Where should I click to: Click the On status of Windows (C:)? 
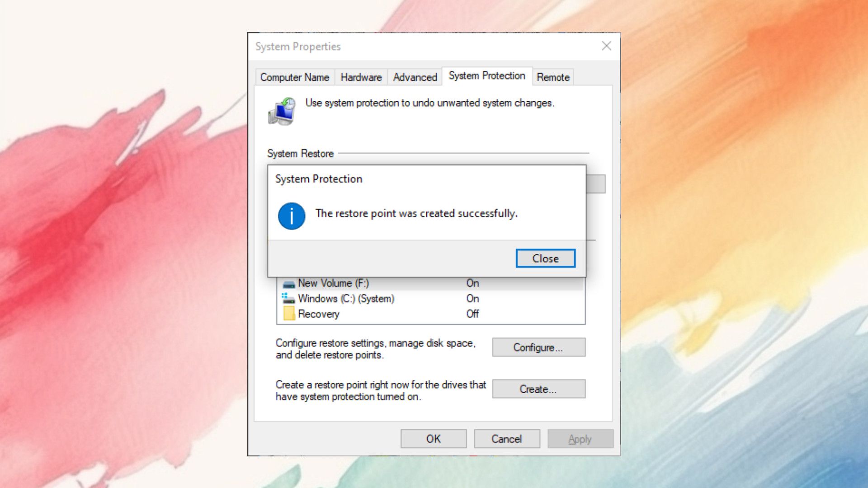click(472, 299)
